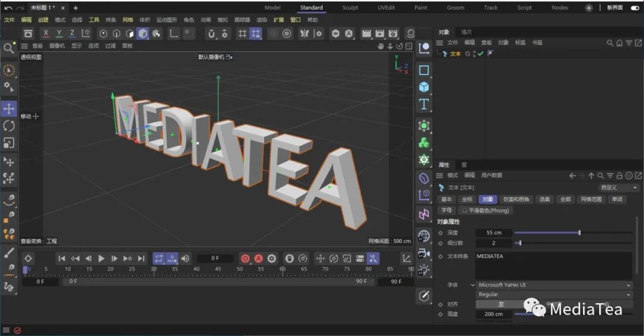This screenshot has height=336, width=644.
Task: Switch to the Sculpt layout tab
Action: click(350, 8)
